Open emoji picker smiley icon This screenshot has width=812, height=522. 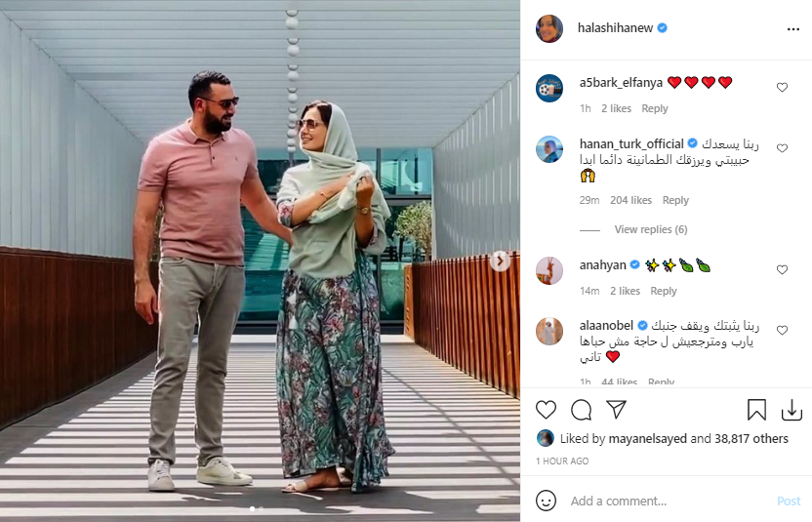546,501
